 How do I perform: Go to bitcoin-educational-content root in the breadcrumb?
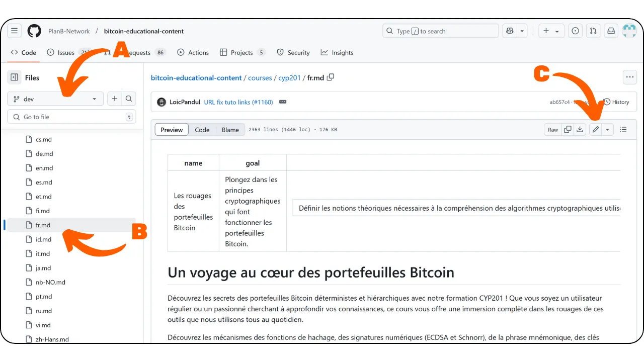click(196, 78)
